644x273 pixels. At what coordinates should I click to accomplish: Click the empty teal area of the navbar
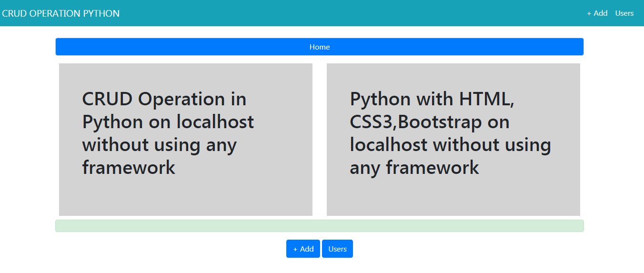pos(352,13)
